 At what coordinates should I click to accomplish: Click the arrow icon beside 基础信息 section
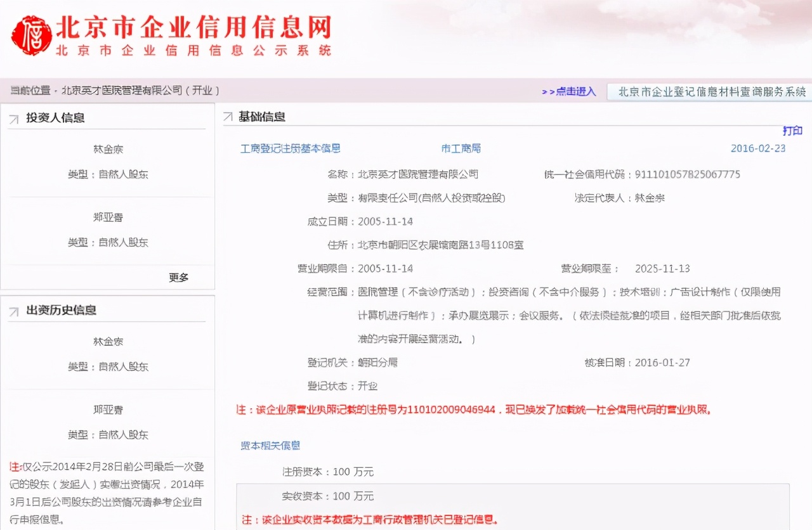point(228,116)
